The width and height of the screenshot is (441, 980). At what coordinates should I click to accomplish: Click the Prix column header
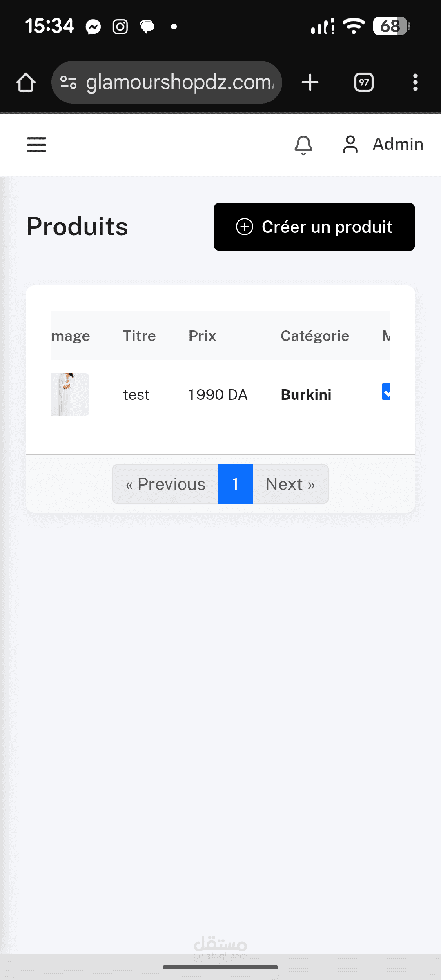(x=202, y=336)
